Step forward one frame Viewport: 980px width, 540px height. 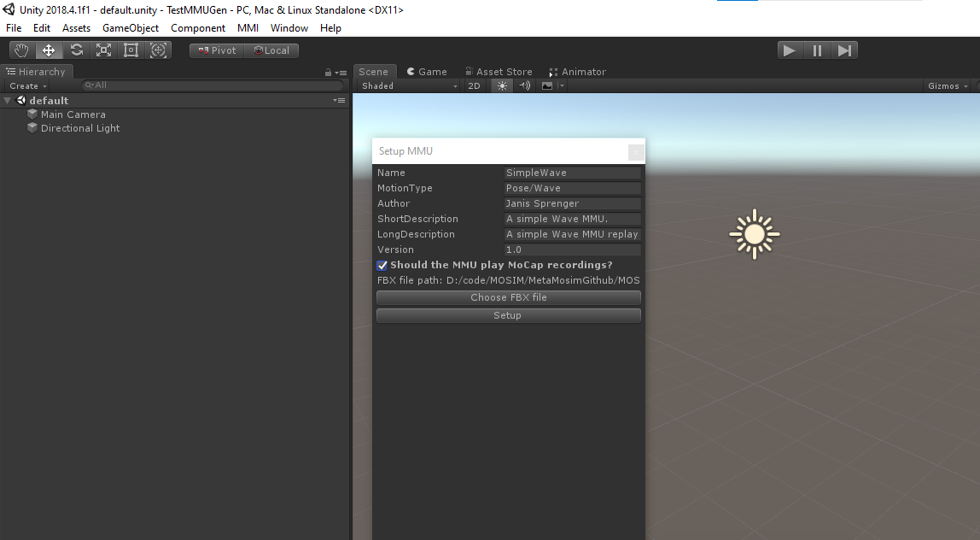[x=844, y=50]
